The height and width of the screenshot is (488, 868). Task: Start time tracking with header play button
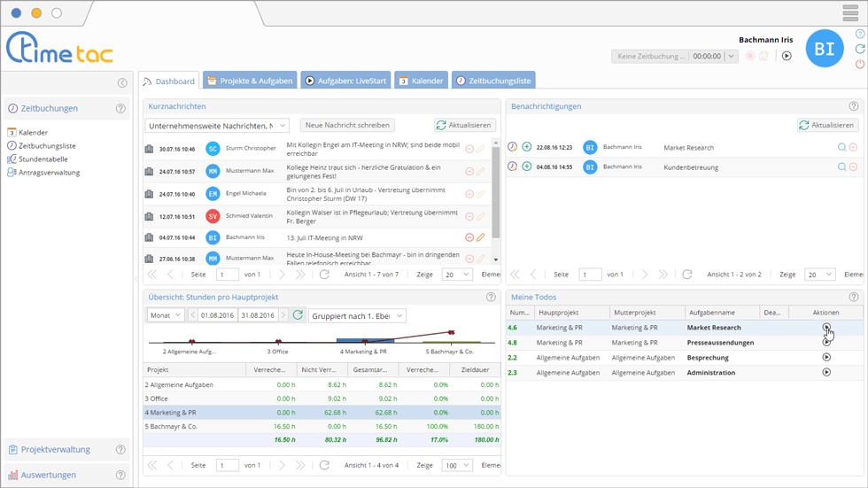(786, 56)
